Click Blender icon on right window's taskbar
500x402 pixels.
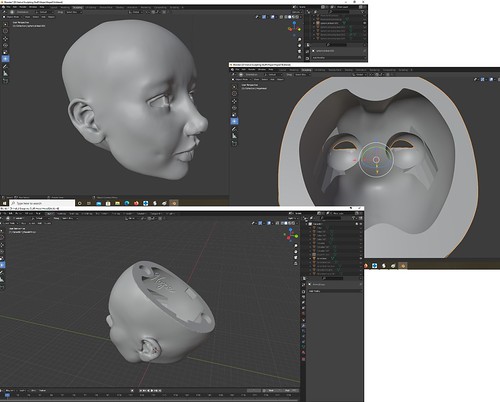(403, 266)
